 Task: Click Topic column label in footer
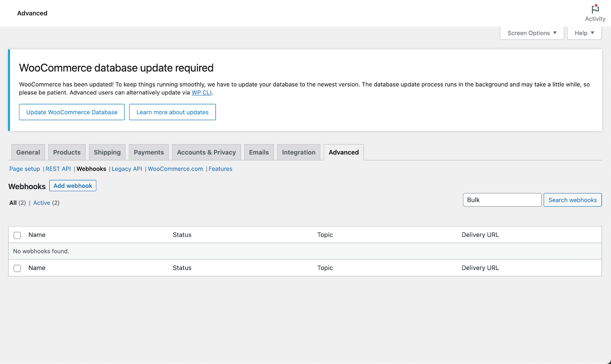(x=325, y=268)
